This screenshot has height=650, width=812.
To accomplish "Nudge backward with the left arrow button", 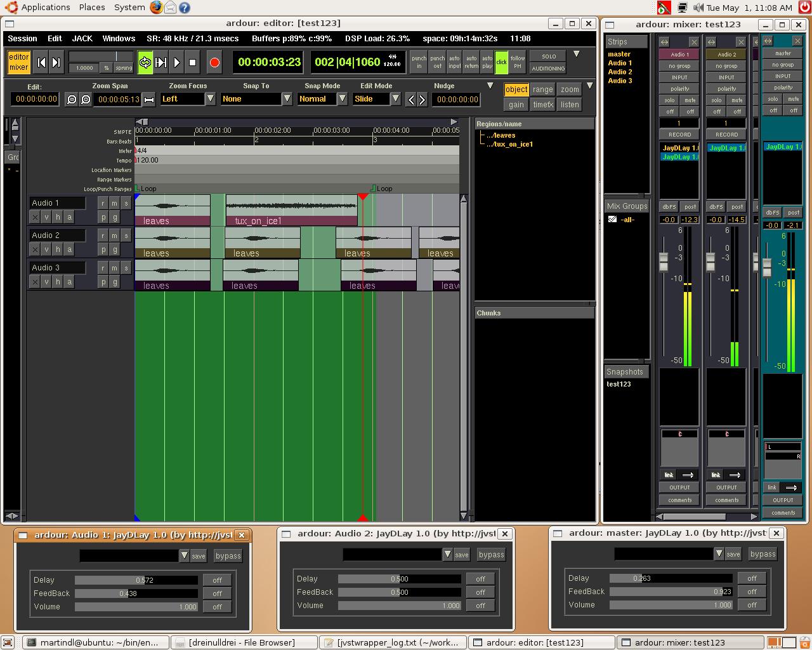I will point(411,99).
